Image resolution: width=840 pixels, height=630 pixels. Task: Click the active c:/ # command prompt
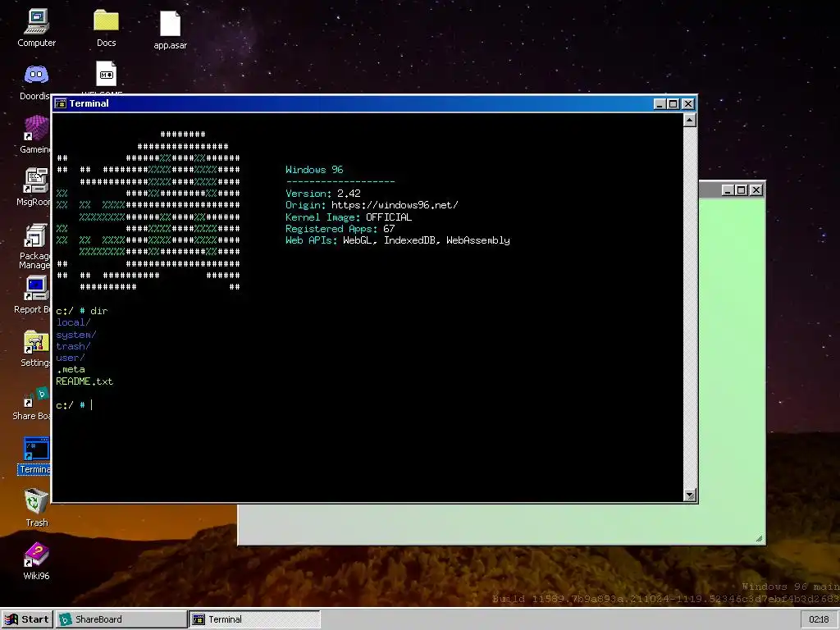point(74,405)
